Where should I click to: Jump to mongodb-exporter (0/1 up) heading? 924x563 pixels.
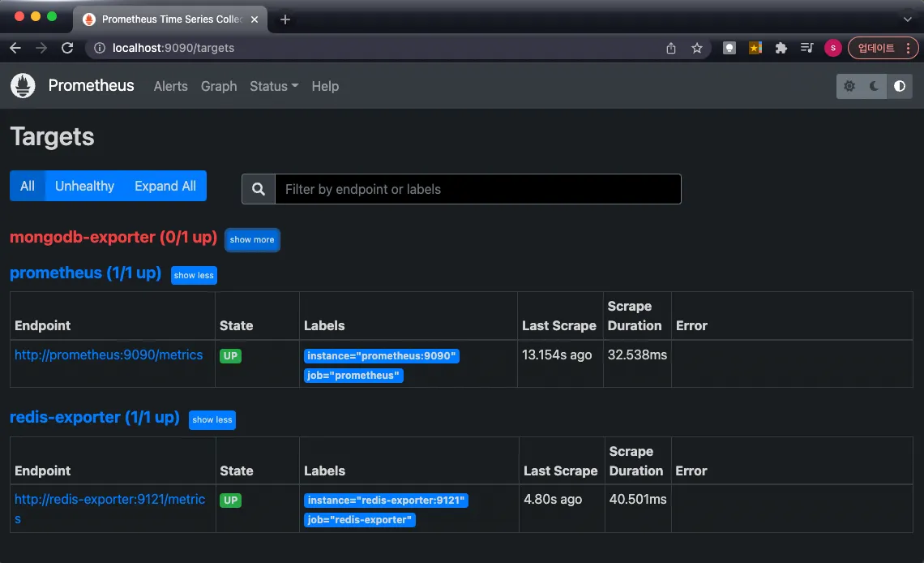tap(113, 237)
